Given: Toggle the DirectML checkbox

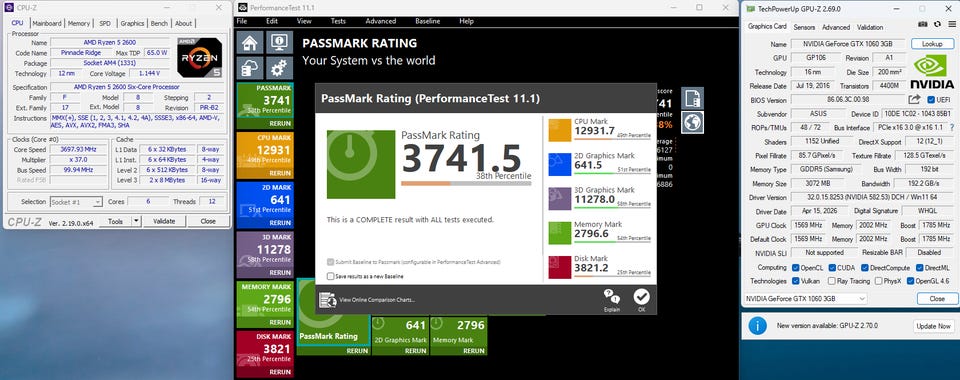Looking at the screenshot, I should 920,267.
